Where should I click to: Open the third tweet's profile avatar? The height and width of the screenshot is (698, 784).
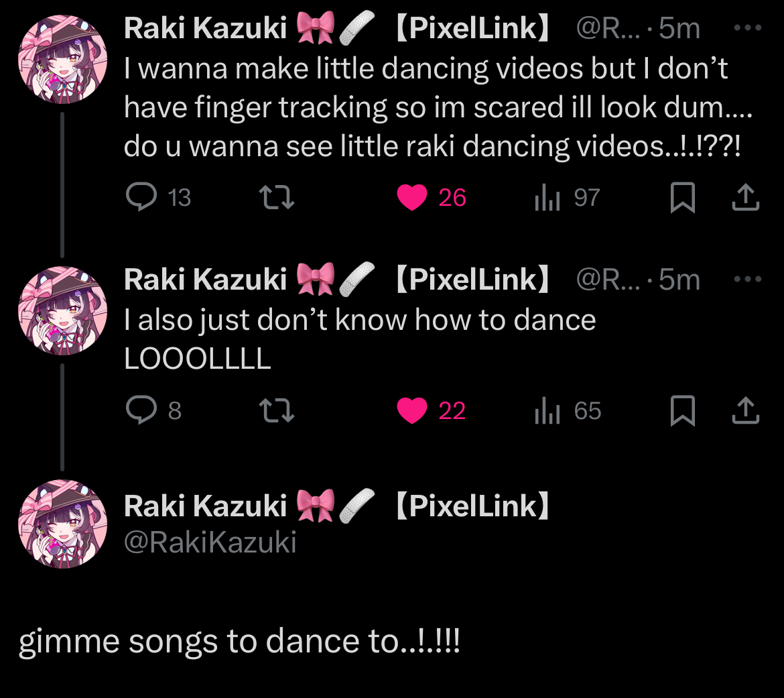pos(63,523)
